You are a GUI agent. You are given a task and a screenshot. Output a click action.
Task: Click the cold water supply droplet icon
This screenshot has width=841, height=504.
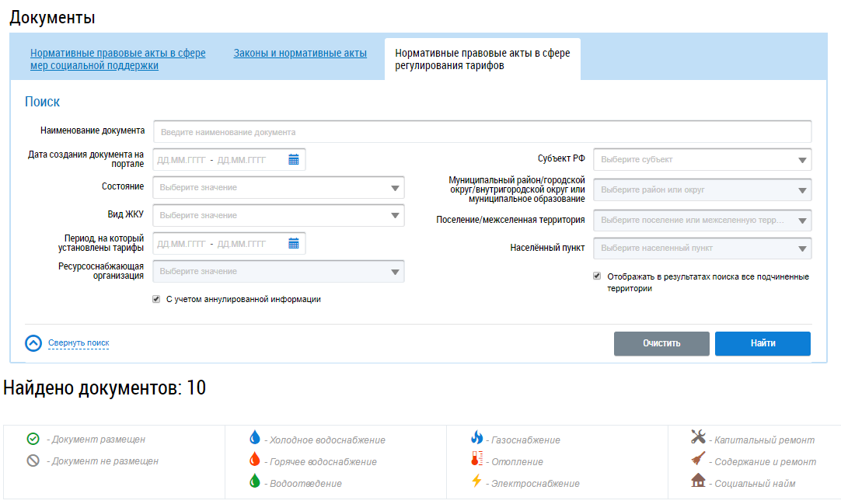pyautogui.click(x=254, y=438)
